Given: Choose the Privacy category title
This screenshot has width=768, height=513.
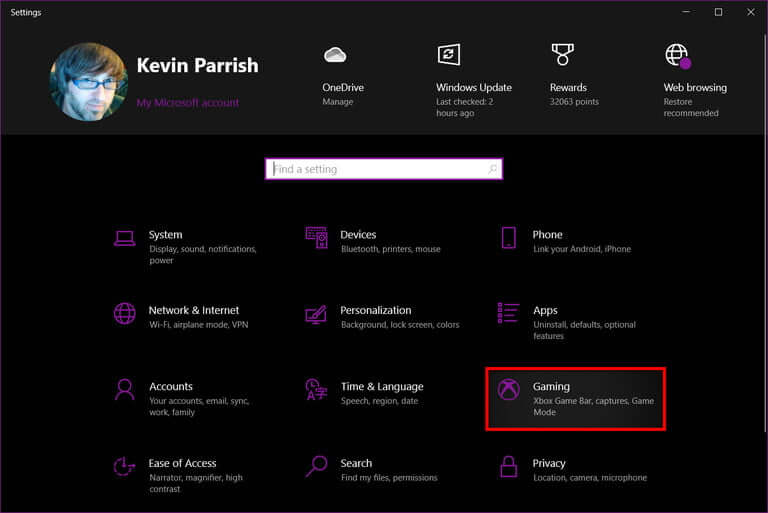Looking at the screenshot, I should pyautogui.click(x=549, y=464).
